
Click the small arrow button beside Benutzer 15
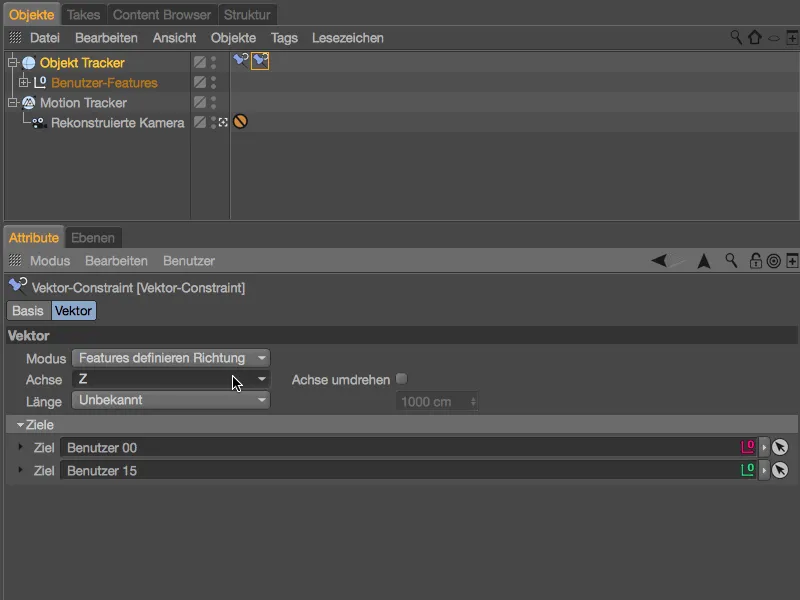coord(764,470)
